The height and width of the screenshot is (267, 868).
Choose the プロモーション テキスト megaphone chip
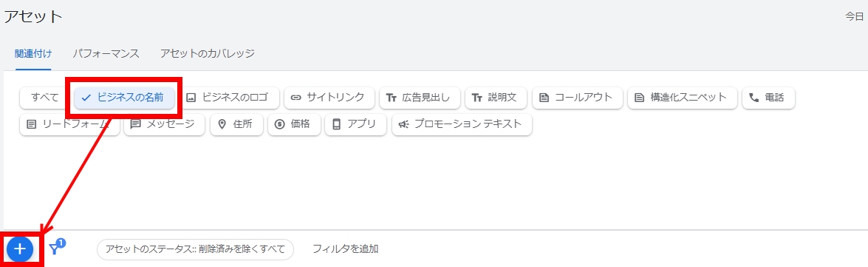pos(462,124)
